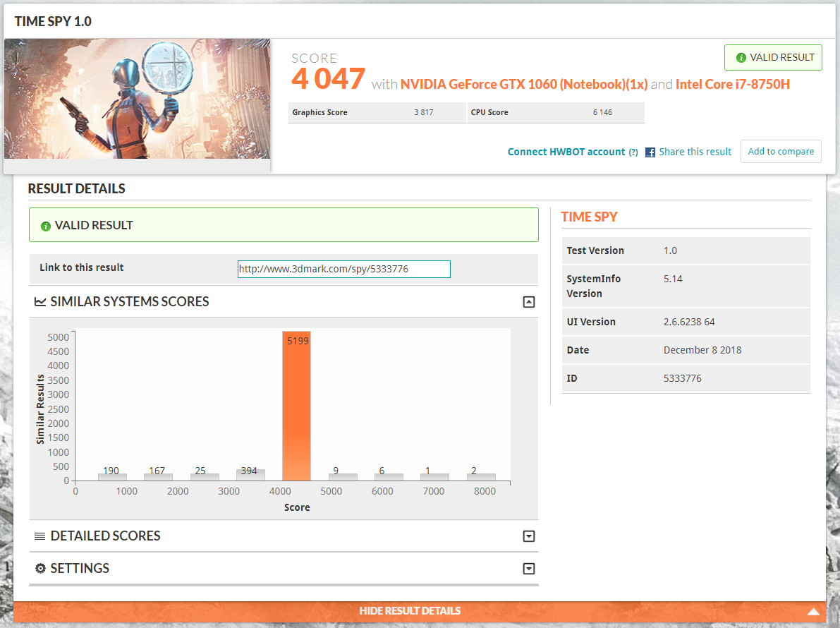Click the ID value 5333776

click(x=682, y=378)
